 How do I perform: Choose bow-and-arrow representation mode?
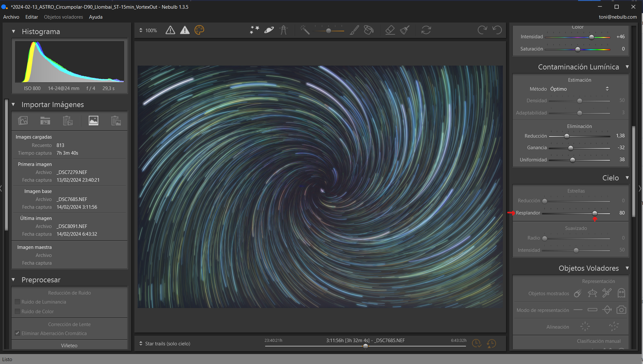[607, 310]
